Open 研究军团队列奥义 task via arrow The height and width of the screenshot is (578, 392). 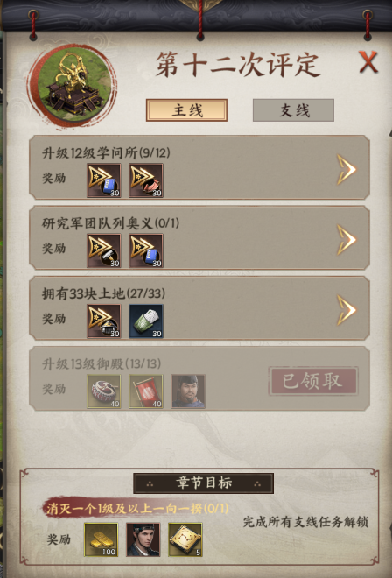coord(346,240)
